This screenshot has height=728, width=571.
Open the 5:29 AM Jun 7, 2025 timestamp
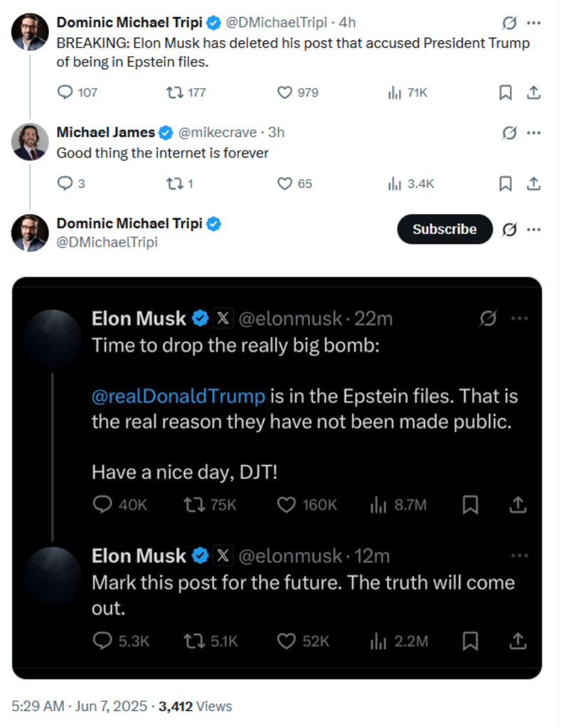coord(80,706)
